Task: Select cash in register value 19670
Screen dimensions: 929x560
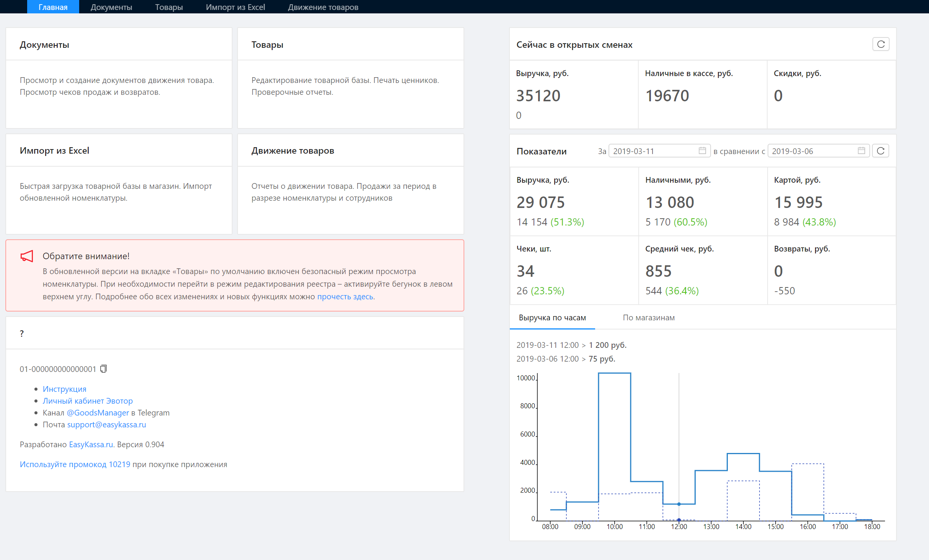Action: [x=667, y=96]
